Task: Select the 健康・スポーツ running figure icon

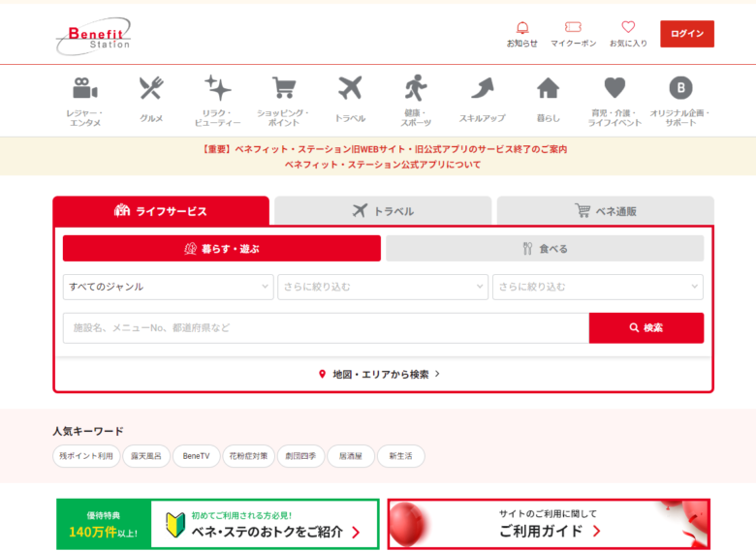Action: point(416,89)
